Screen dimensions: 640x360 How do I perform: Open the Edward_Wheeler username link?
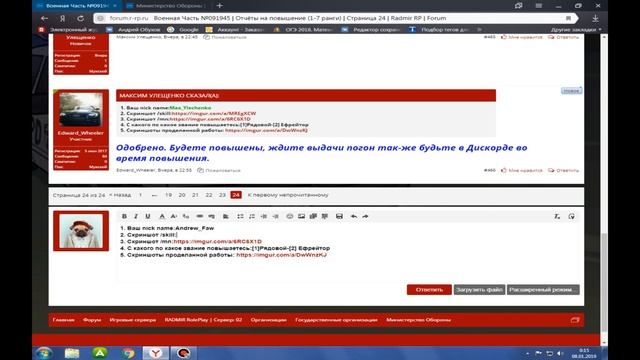coord(81,133)
